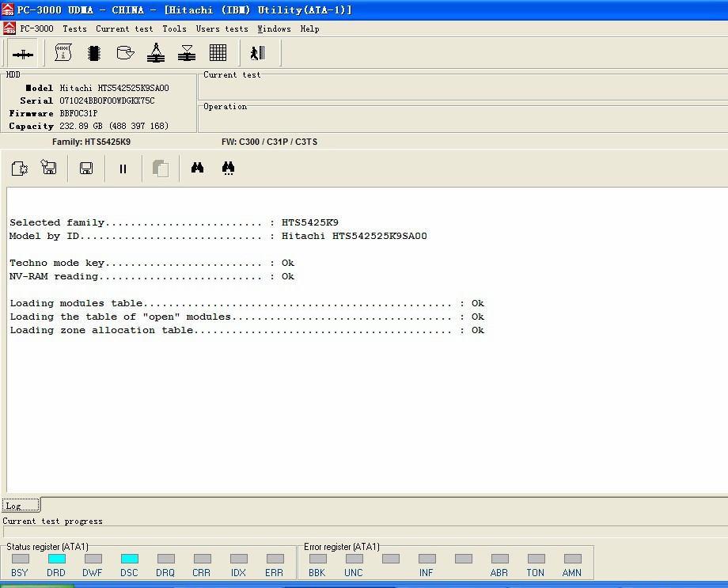Open the grid map toolbar icon
The image size is (728, 588).
point(218,52)
